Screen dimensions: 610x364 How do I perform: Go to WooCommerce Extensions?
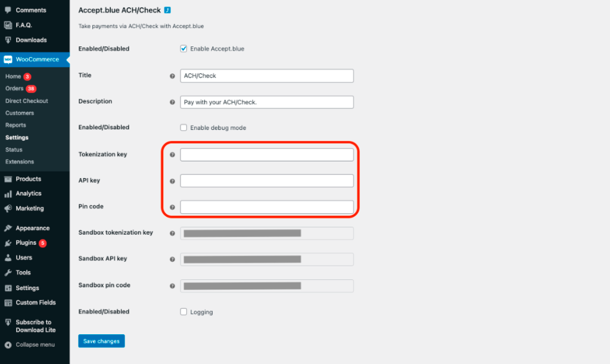point(20,162)
